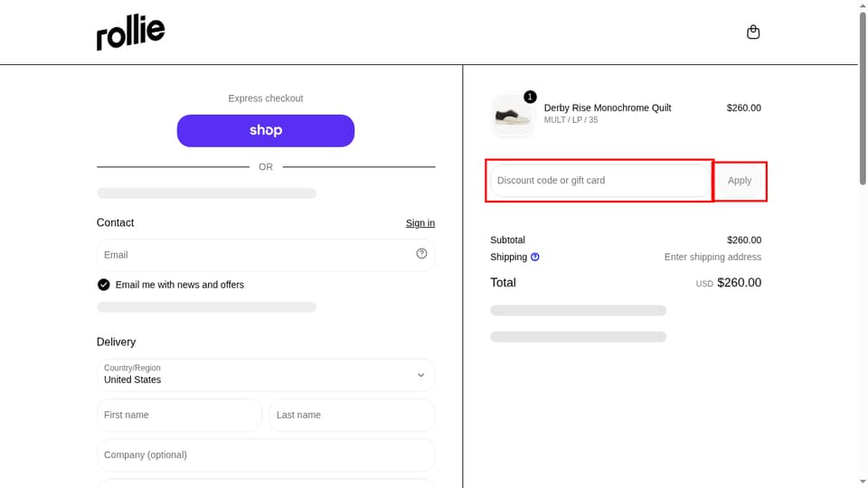868x488 pixels.
Task: Click the MULT / LP / 35 variant text
Action: 571,120
